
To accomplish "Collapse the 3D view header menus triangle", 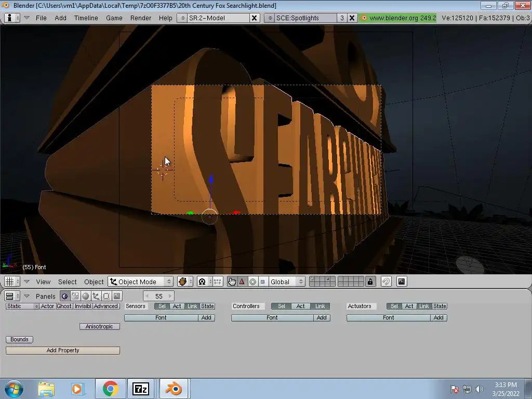I will click(27, 282).
